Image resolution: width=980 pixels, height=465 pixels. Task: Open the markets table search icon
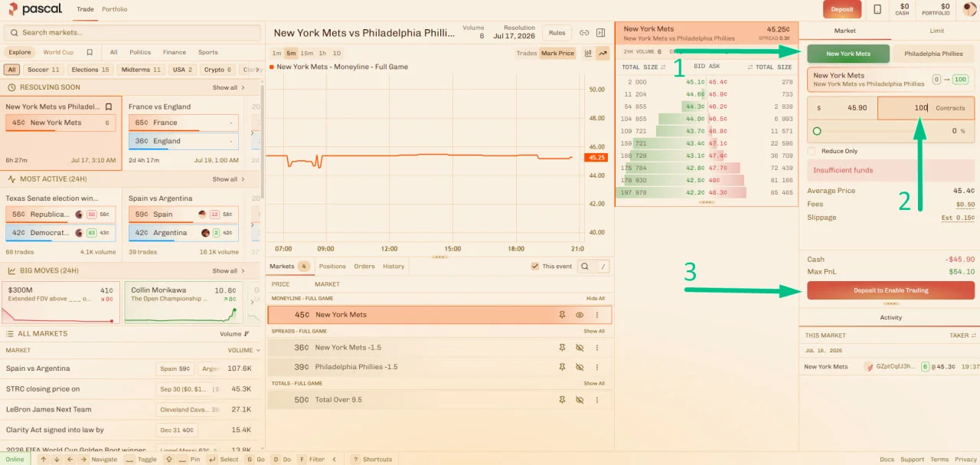click(x=585, y=267)
